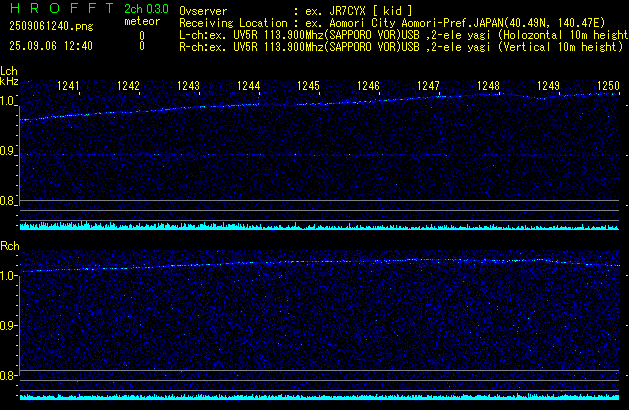
Task: Click the 1250 time marker
Action: point(608,86)
